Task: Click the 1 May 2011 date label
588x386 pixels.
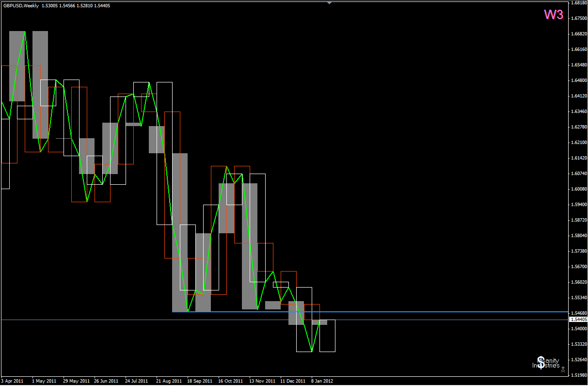Action: (x=44, y=381)
